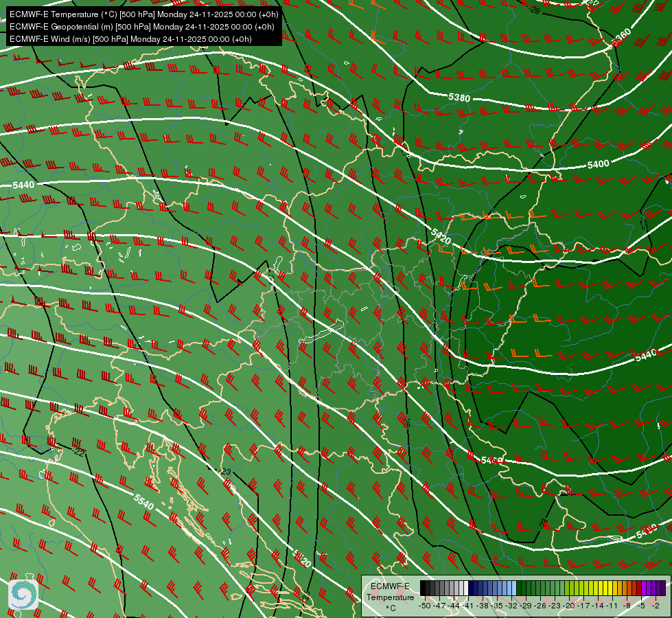Click the -35 value on the temperature legend

497,606
